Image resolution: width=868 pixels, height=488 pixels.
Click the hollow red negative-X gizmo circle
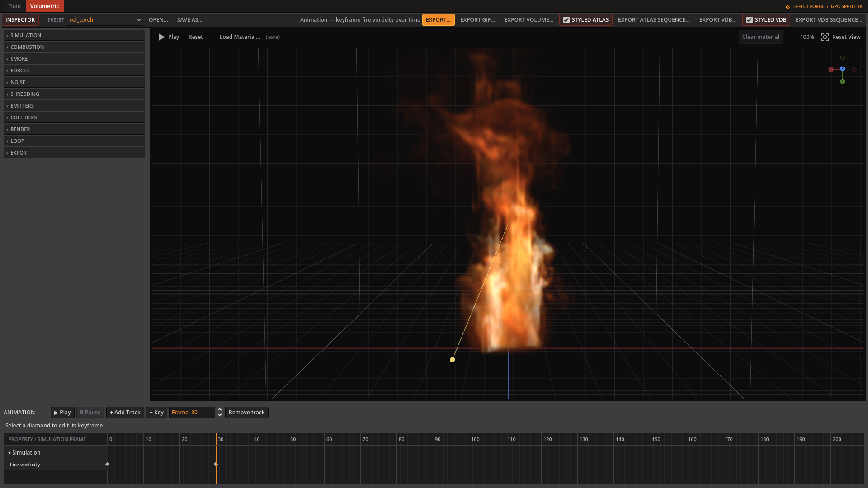click(854, 70)
